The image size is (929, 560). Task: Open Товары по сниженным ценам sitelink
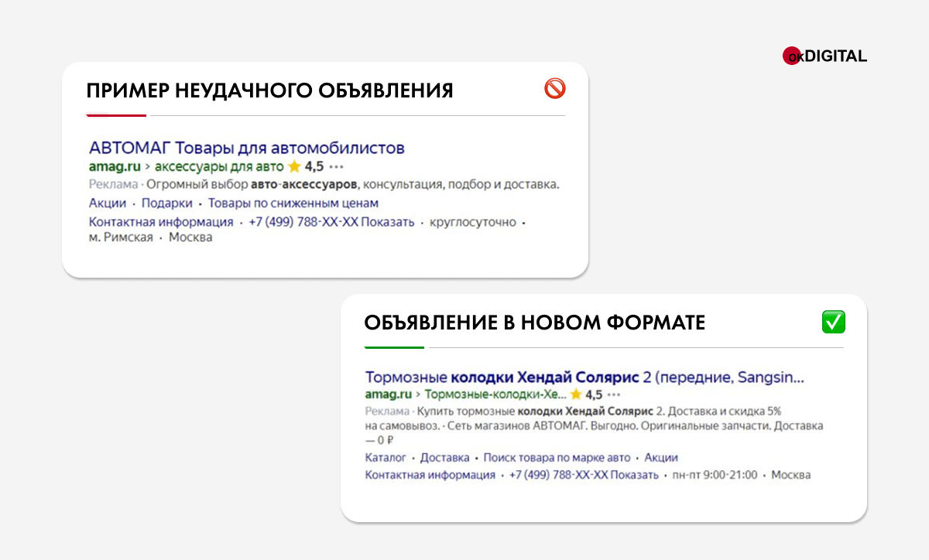point(293,203)
